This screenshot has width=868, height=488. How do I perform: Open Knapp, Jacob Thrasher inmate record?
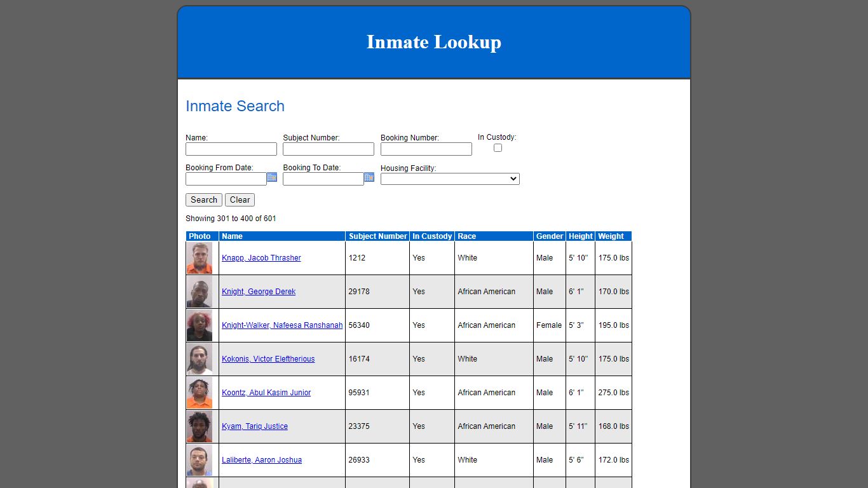[261, 257]
